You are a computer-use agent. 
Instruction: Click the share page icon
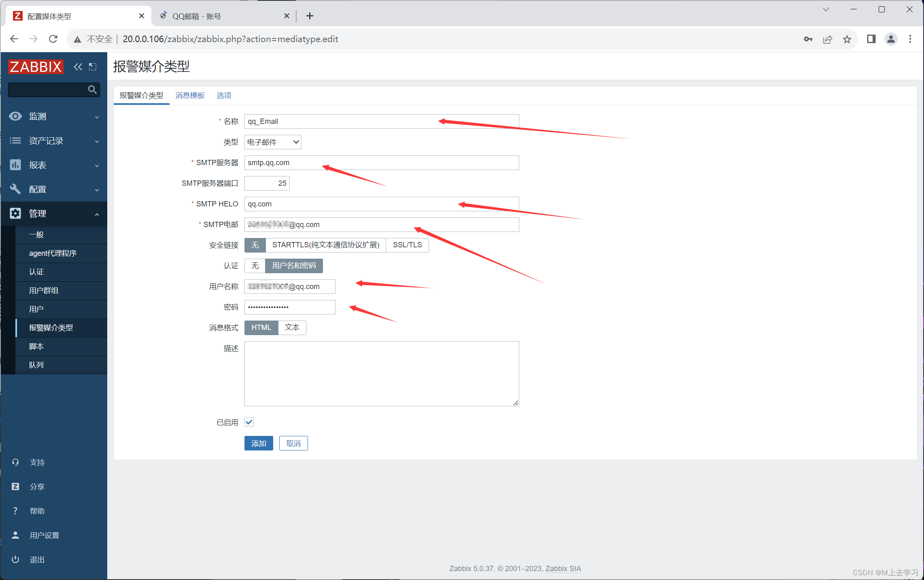pos(827,39)
